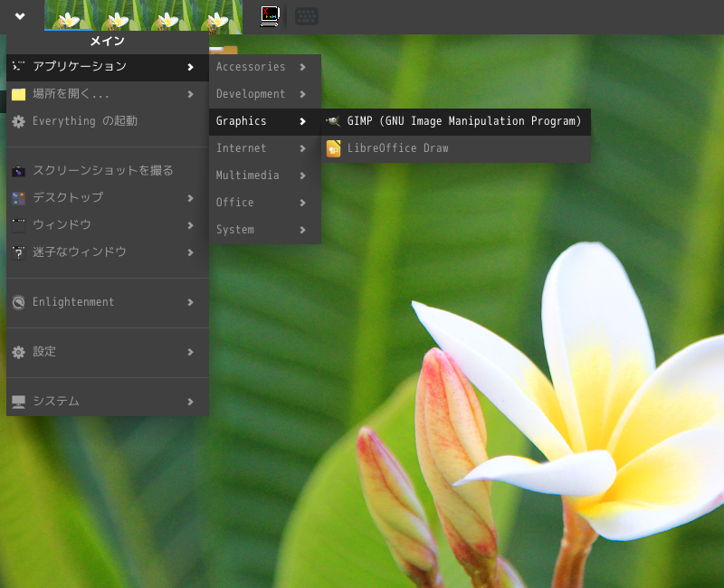This screenshot has height=588, width=724.
Task: Click the Everything gear icon
Action: (x=18, y=122)
